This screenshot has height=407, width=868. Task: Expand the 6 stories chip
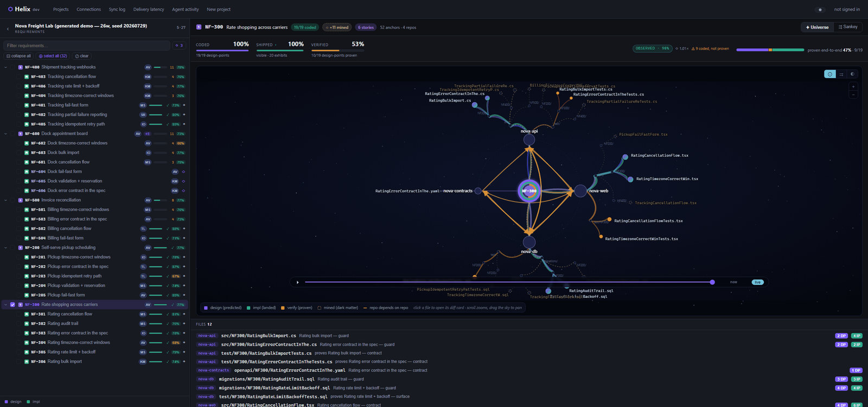(366, 27)
